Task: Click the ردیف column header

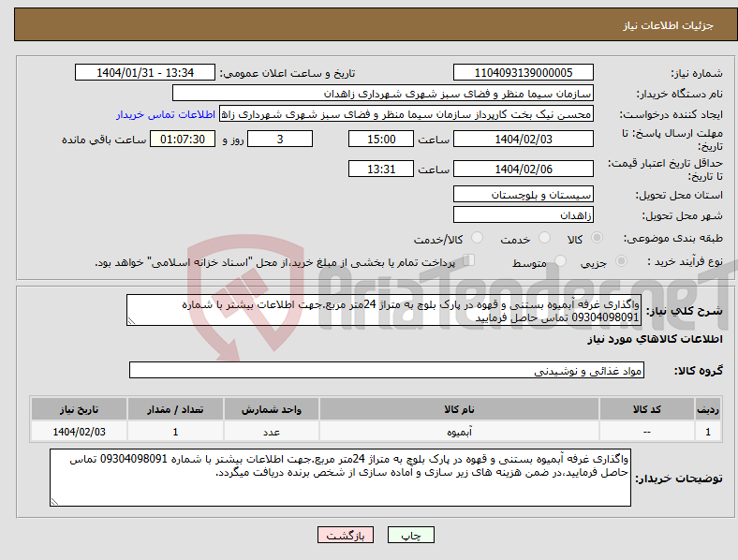Action: coord(708,409)
